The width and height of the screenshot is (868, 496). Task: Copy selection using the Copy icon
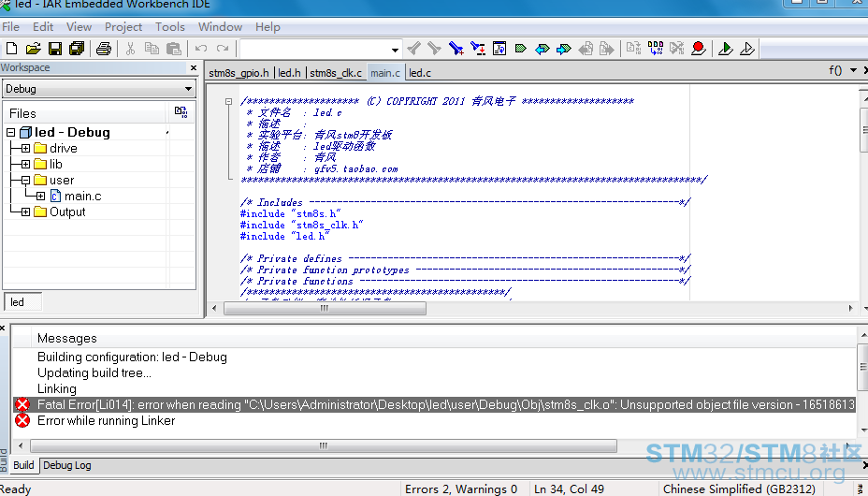tap(152, 49)
